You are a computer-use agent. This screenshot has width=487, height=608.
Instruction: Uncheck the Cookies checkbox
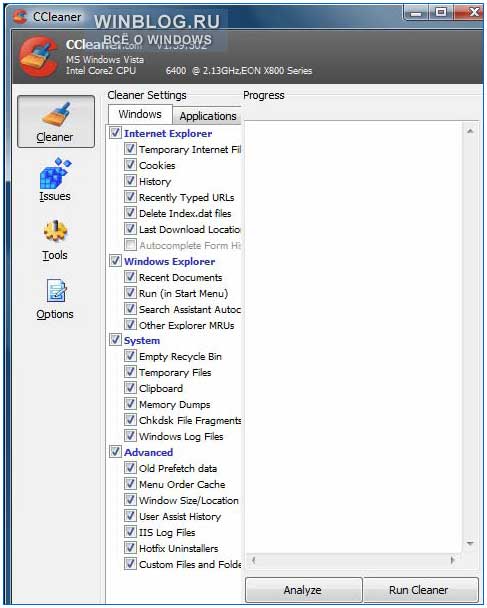point(130,164)
